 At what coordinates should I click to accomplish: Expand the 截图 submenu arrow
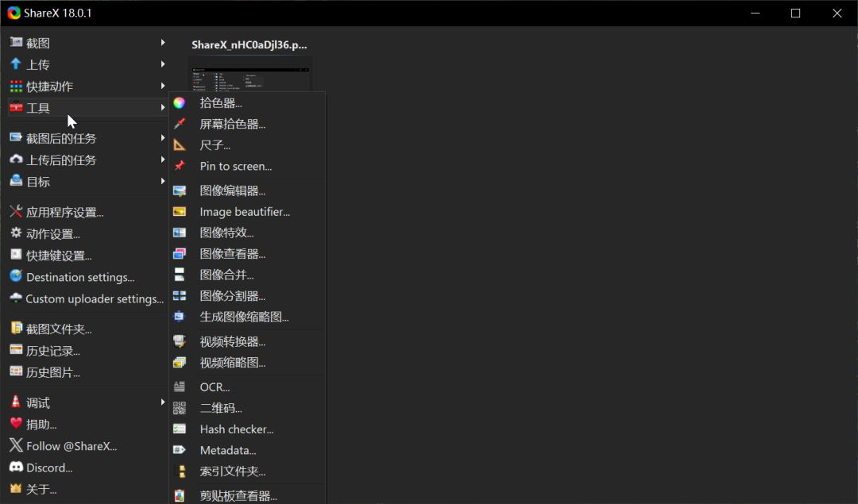coord(163,42)
